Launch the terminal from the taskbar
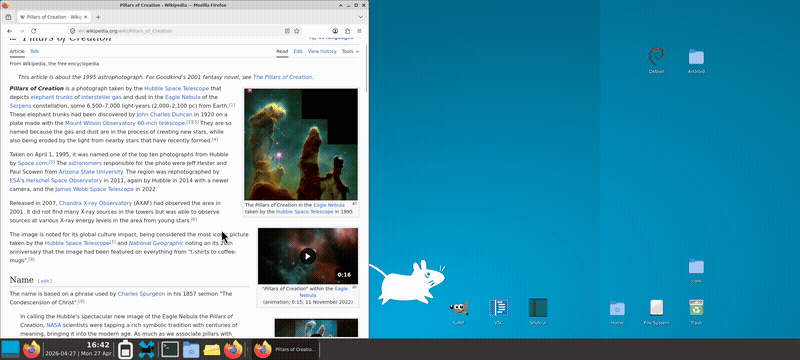This screenshot has height=360, width=800. pos(169,349)
